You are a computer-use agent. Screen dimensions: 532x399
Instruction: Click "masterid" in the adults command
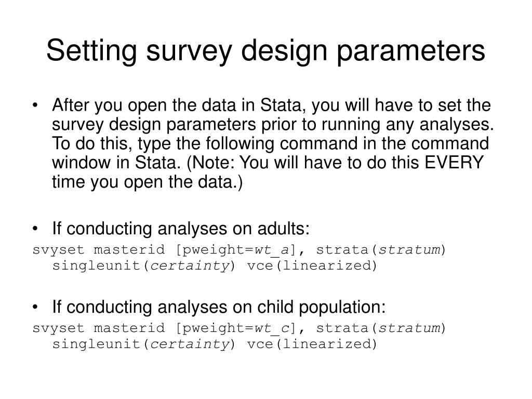129,250
